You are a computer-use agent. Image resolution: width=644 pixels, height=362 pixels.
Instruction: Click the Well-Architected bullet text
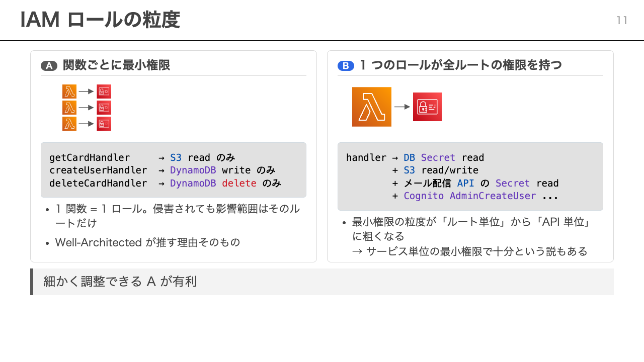click(x=148, y=242)
